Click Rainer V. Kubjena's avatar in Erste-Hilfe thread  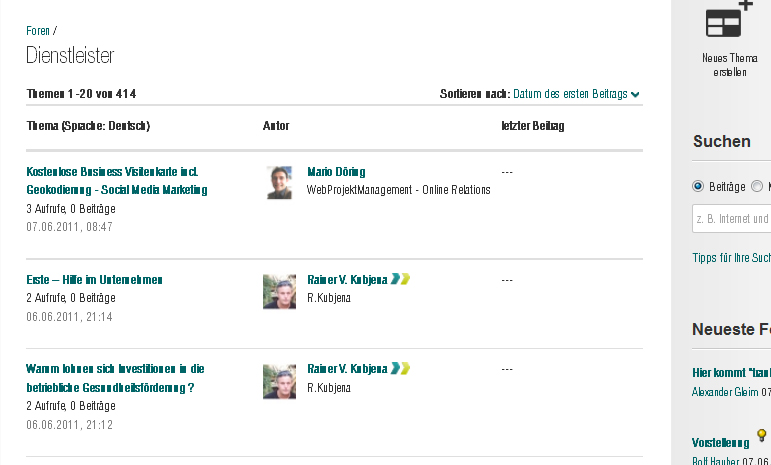(x=280, y=291)
